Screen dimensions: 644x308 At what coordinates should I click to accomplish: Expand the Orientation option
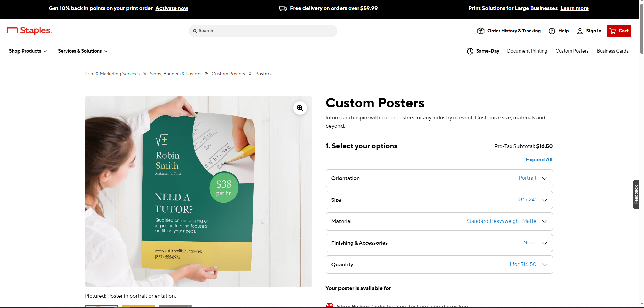[x=439, y=178]
